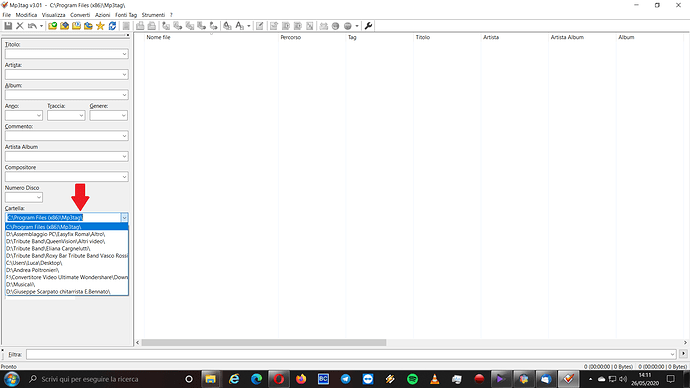This screenshot has height=388, width=690.
Task: Open the Converti menu
Action: point(80,15)
